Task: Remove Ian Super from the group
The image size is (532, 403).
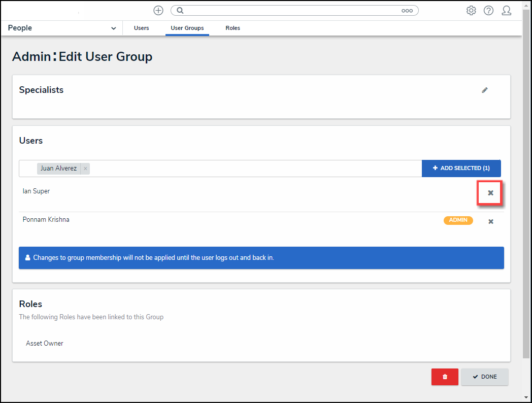Action: (x=490, y=193)
